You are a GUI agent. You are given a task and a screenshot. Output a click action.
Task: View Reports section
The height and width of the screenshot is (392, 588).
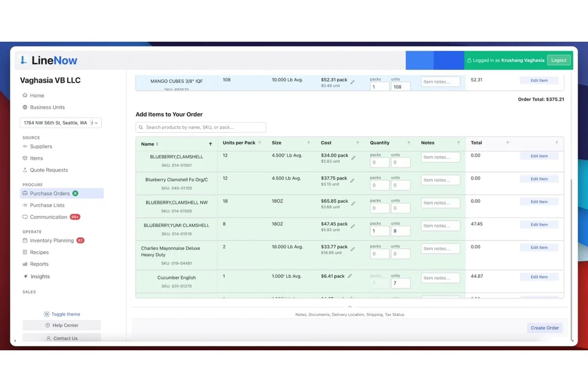click(35, 264)
